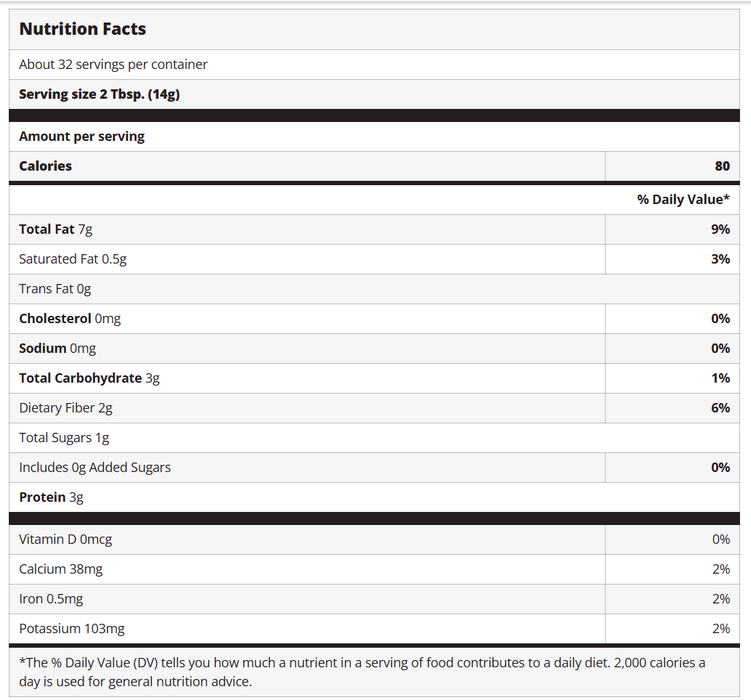Click the Includes 0g Added Sugars text
This screenshot has height=700, width=751.
click(95, 467)
